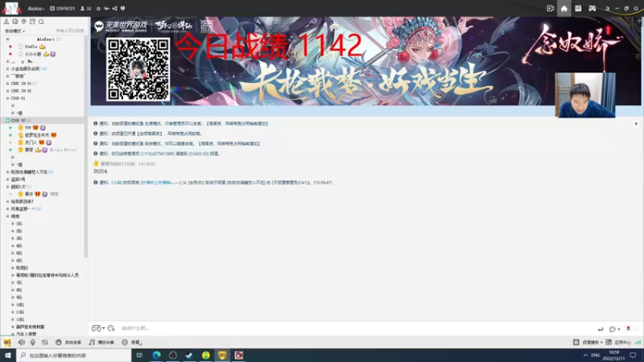Open the Windows Start menu

[x=8, y=355]
